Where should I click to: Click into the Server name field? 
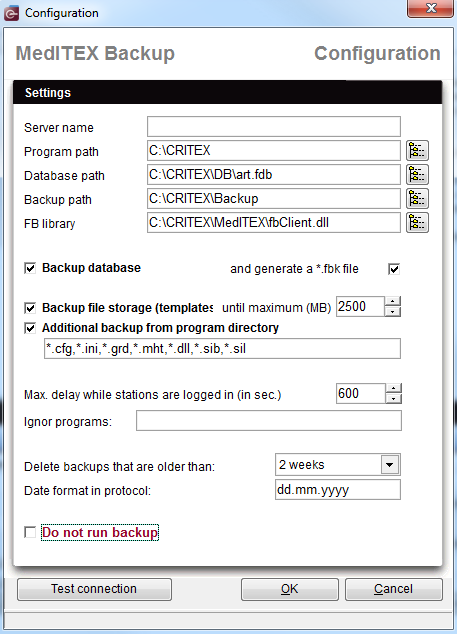[x=274, y=127]
